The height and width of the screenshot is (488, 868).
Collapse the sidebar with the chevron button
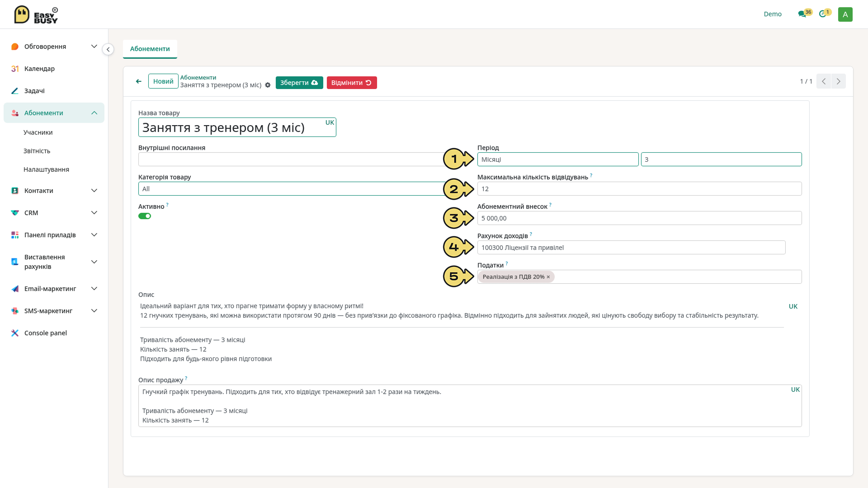108,49
